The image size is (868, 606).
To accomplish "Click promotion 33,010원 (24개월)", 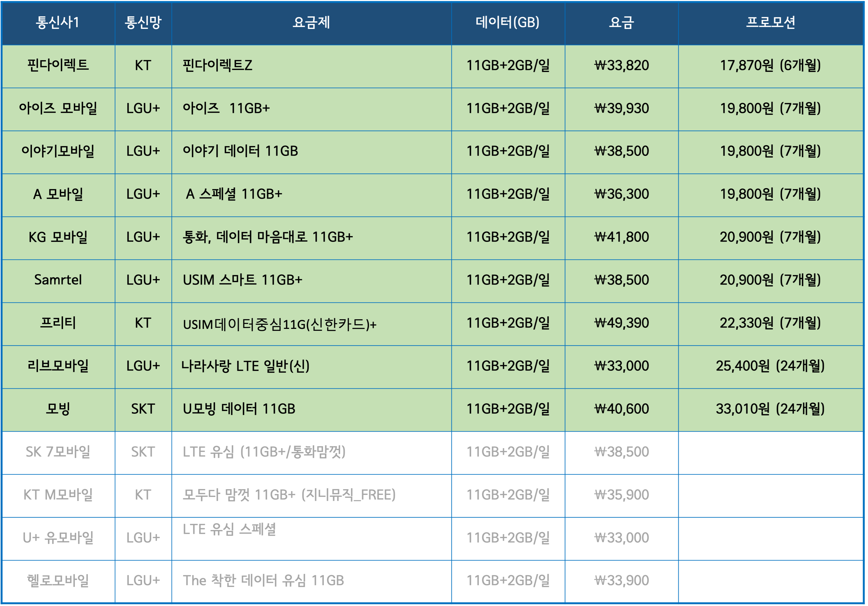I will (x=771, y=410).
